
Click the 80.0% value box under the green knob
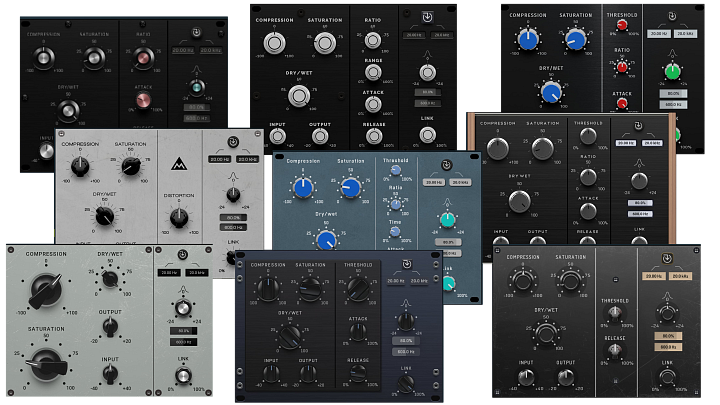point(670,93)
